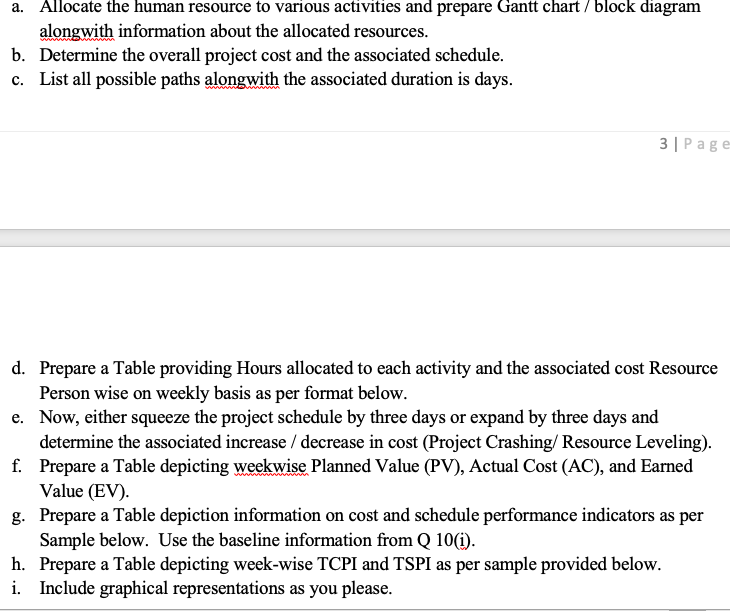Click the word "alongwith" in item c
The image size is (730, 611).
(242, 79)
